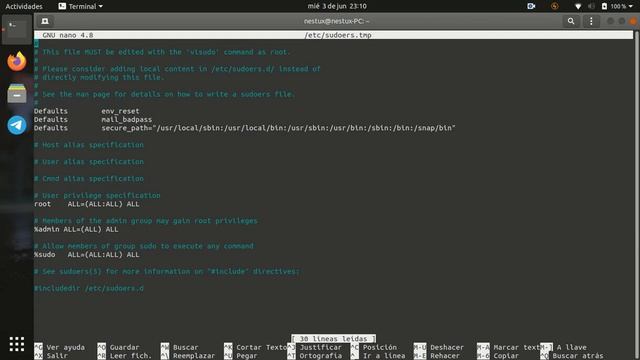The height and width of the screenshot is (360, 640).
Task: Click the GNU nano 4.8 title text
Action: pyautogui.click(x=68, y=35)
